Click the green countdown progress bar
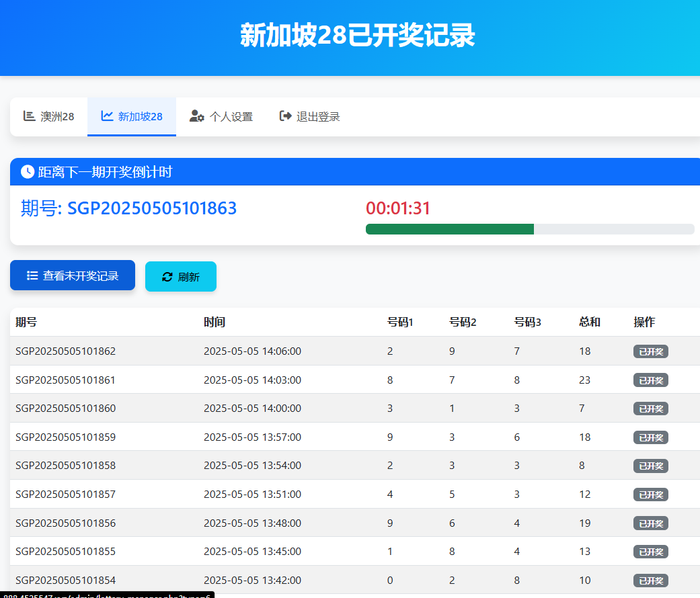The width and height of the screenshot is (700, 598). [450, 229]
